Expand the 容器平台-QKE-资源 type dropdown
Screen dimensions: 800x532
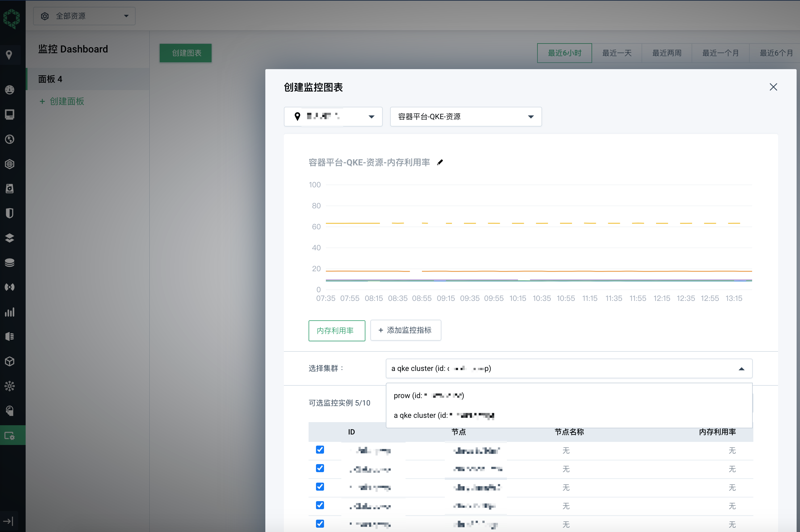pyautogui.click(x=465, y=117)
